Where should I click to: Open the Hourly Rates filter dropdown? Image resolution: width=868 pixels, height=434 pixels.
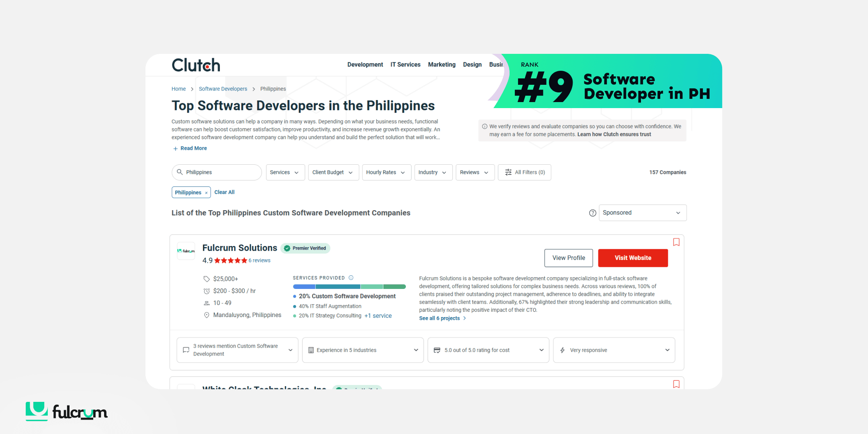pos(387,172)
